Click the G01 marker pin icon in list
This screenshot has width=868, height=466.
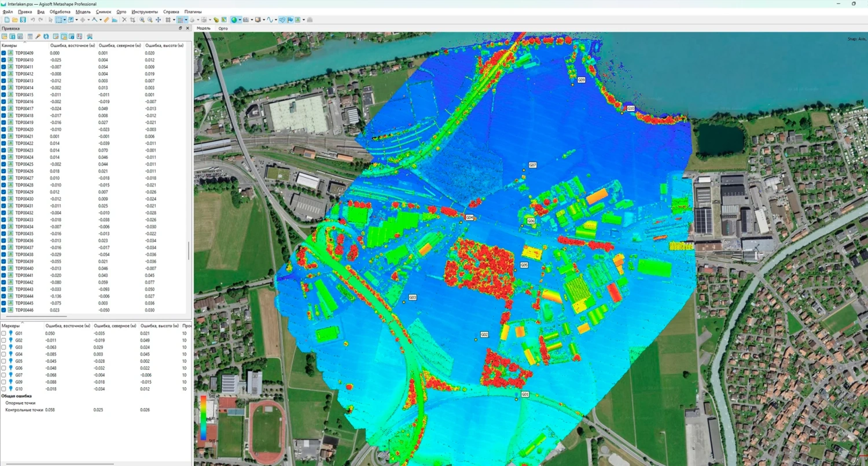click(10, 333)
